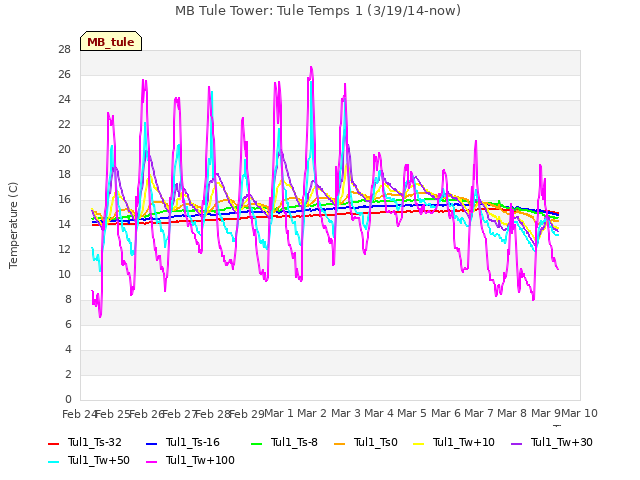Viewport: 640px width, 480px height.
Task: Click the magenta Tul1_Tw+100 legend swatch
Action: tap(151, 461)
